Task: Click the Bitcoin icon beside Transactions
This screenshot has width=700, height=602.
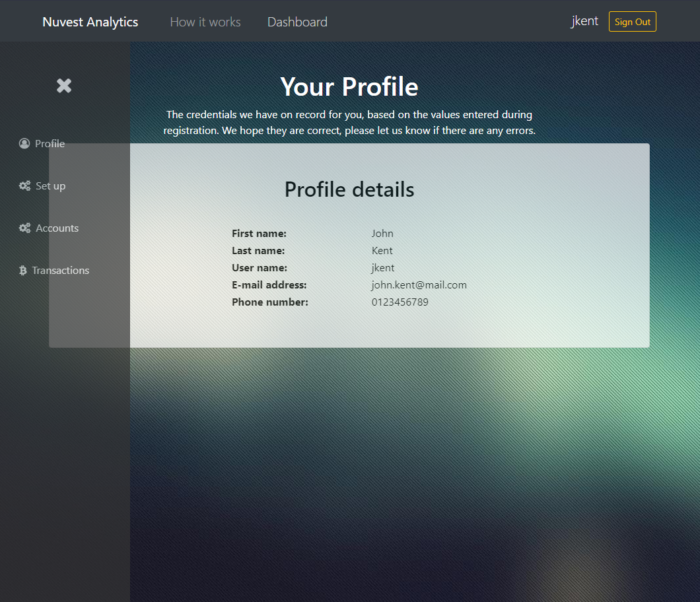Action: (x=23, y=270)
